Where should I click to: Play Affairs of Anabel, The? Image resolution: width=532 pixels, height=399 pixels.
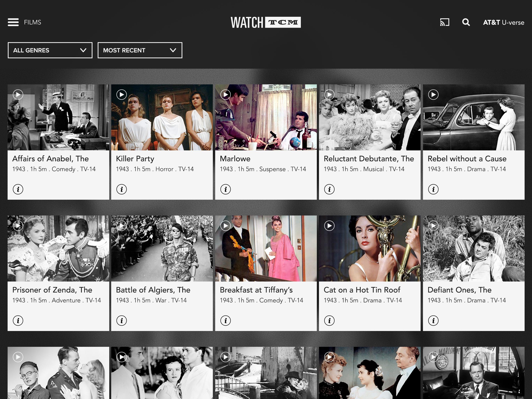(x=18, y=94)
